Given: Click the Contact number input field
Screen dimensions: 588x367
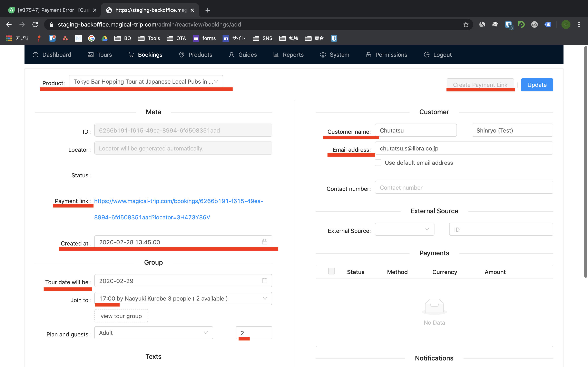Looking at the screenshot, I should tap(464, 187).
